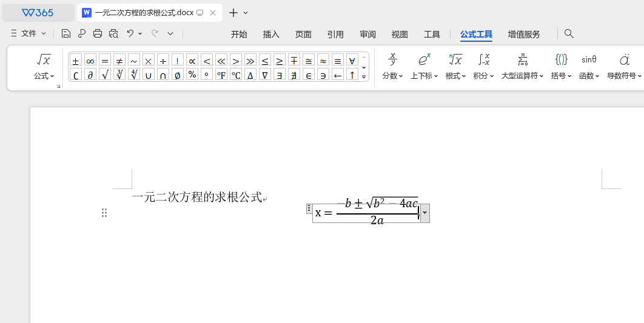This screenshot has width=644, height=323.
Task: Switch to the 插入 tab
Action: click(x=271, y=35)
